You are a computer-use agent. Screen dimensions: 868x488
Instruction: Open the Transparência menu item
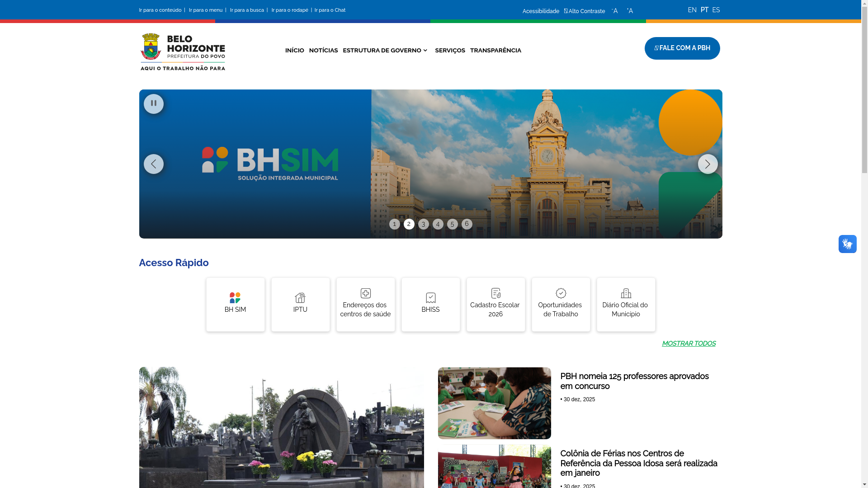pos(495,51)
